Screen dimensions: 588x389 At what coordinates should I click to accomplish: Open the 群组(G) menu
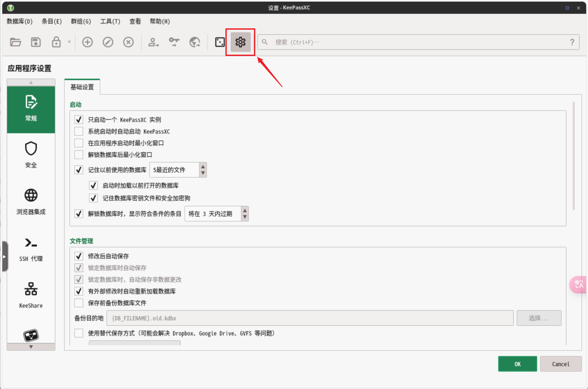pos(81,21)
